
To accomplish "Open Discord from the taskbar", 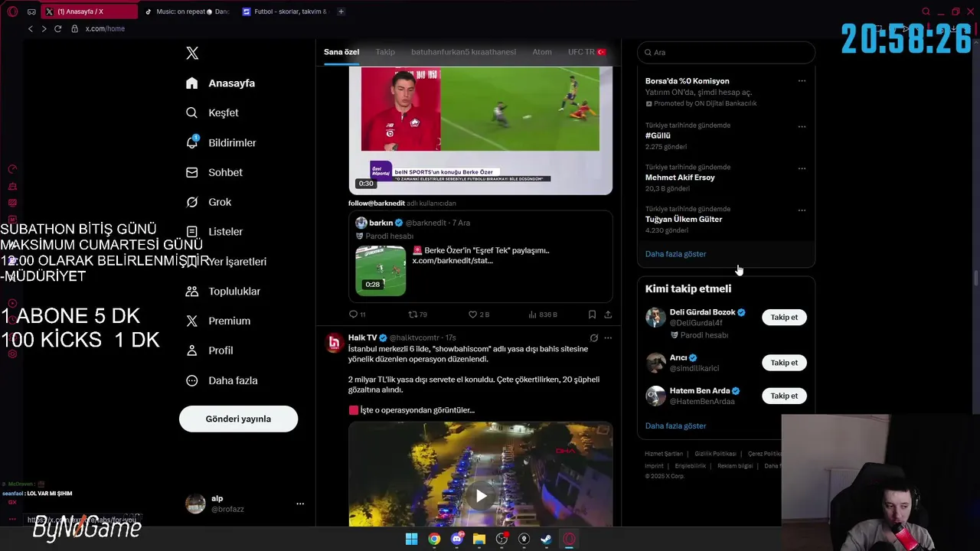I will pos(457,539).
